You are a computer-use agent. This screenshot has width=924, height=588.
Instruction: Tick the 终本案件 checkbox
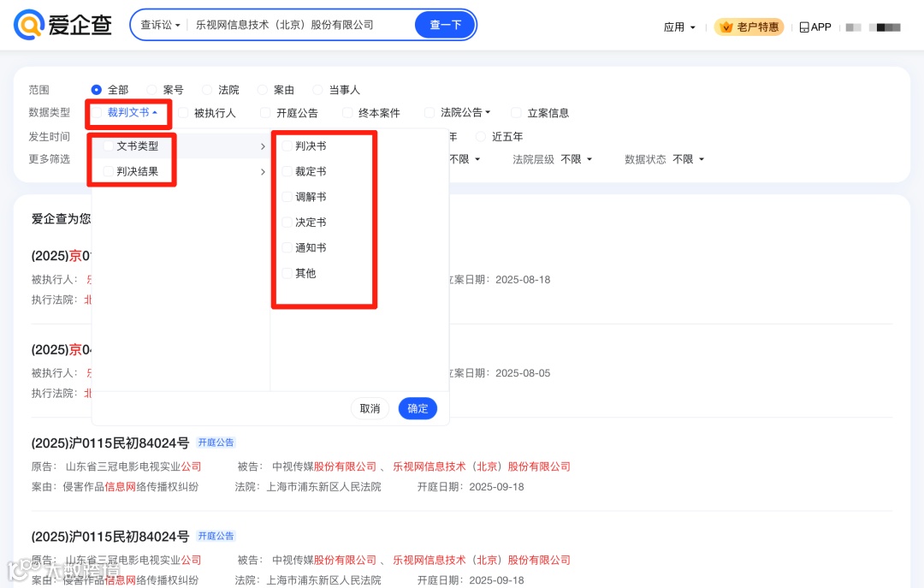pyautogui.click(x=347, y=113)
